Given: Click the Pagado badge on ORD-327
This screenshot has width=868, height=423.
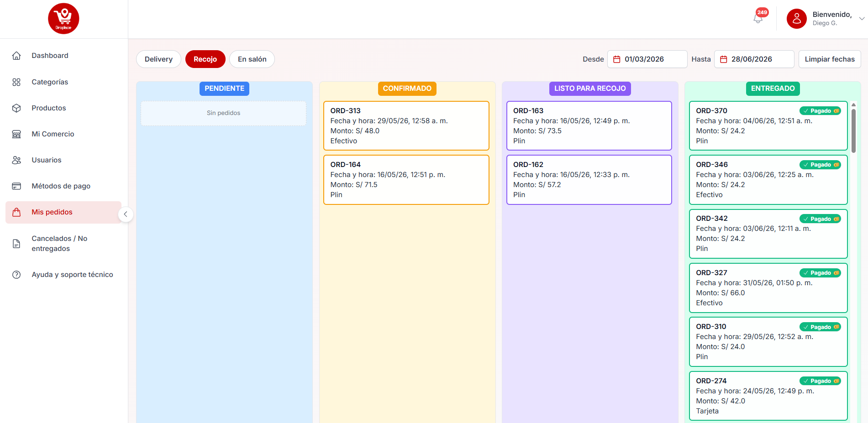Looking at the screenshot, I should (x=820, y=273).
